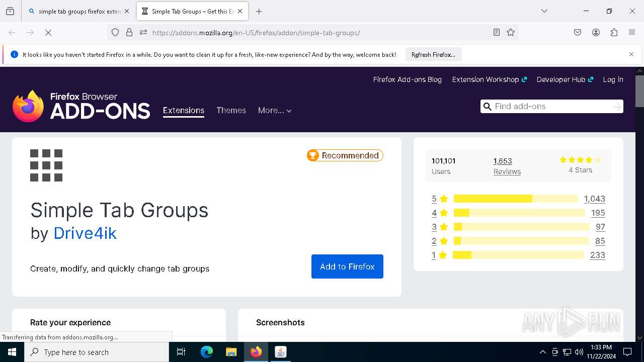Open the Firefox application menu

pos(632,33)
